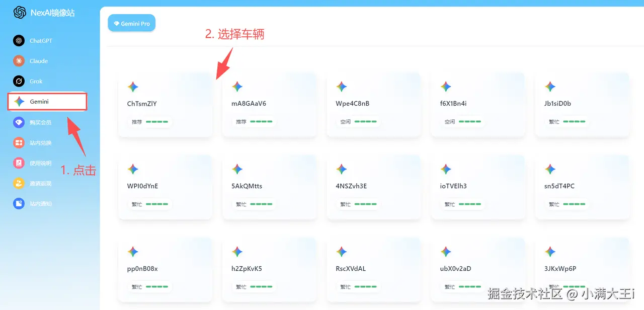Select the ChTsmZlY vehicle card

[x=166, y=104]
